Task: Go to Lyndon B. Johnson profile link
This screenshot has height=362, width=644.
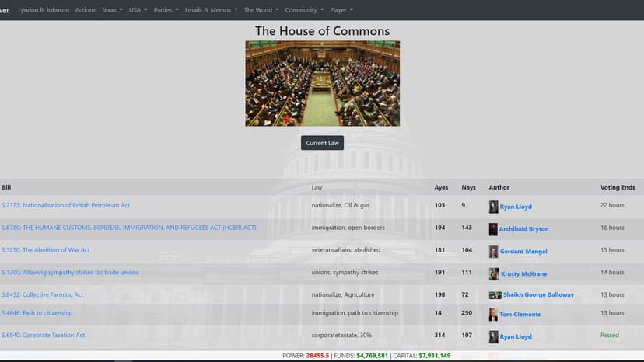Action: (x=44, y=10)
